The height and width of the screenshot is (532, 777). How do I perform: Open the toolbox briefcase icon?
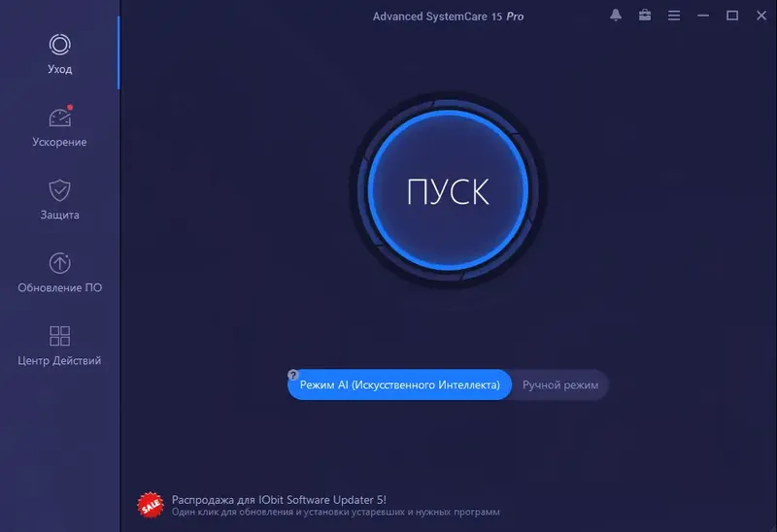(x=645, y=16)
